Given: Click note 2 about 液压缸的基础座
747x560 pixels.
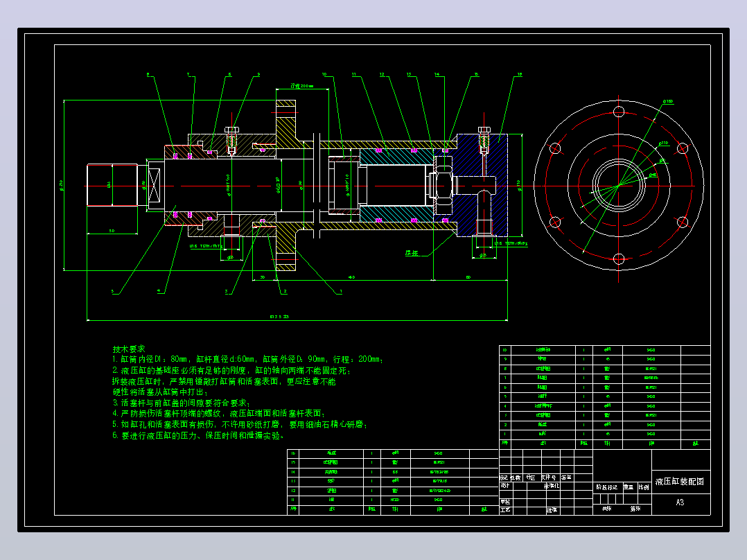Looking at the screenshot, I should pyautogui.click(x=231, y=370).
